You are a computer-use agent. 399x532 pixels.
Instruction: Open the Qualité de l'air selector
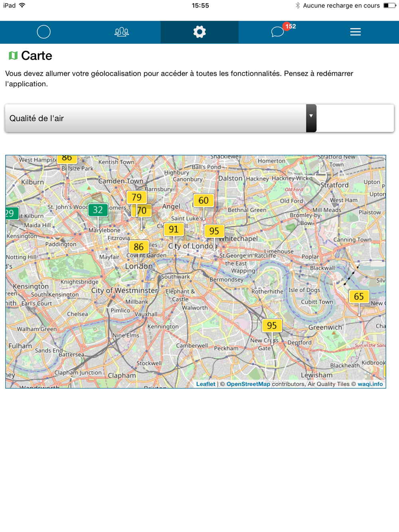point(199,118)
